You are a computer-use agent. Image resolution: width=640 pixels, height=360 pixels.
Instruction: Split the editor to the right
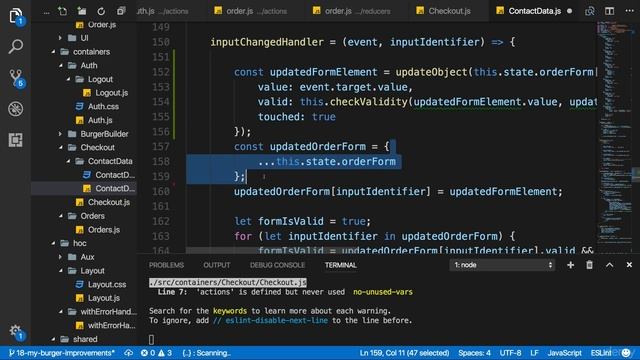609,11
